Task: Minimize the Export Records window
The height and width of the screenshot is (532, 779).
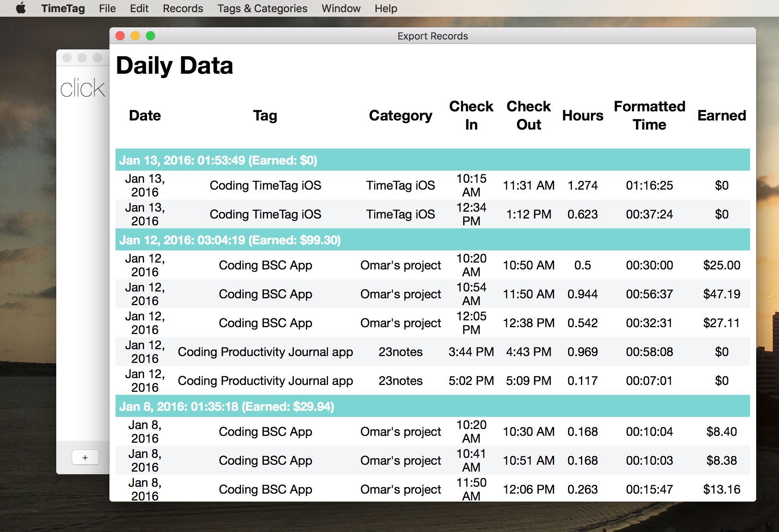Action: [x=135, y=36]
